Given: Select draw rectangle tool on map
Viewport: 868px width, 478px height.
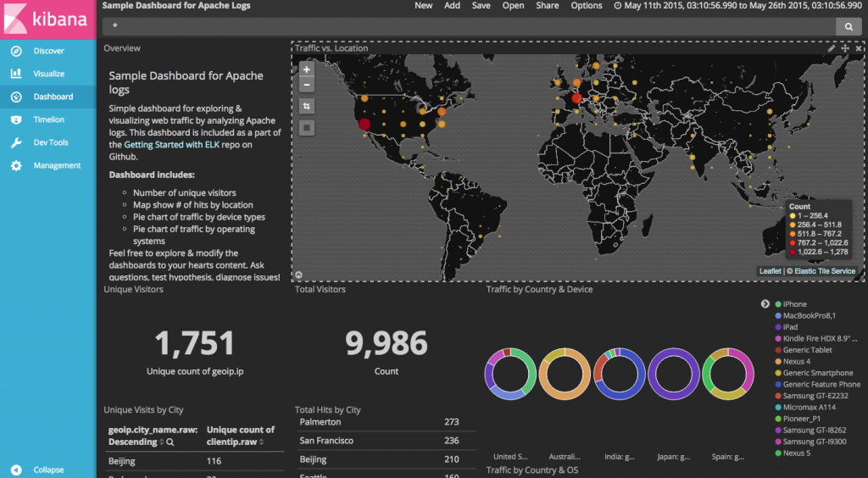Looking at the screenshot, I should click(x=307, y=128).
